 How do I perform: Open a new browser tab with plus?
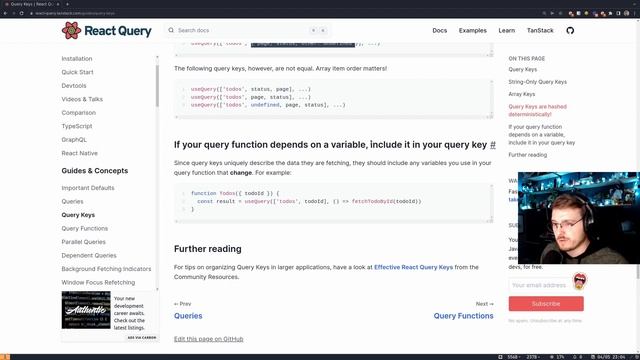67,4
